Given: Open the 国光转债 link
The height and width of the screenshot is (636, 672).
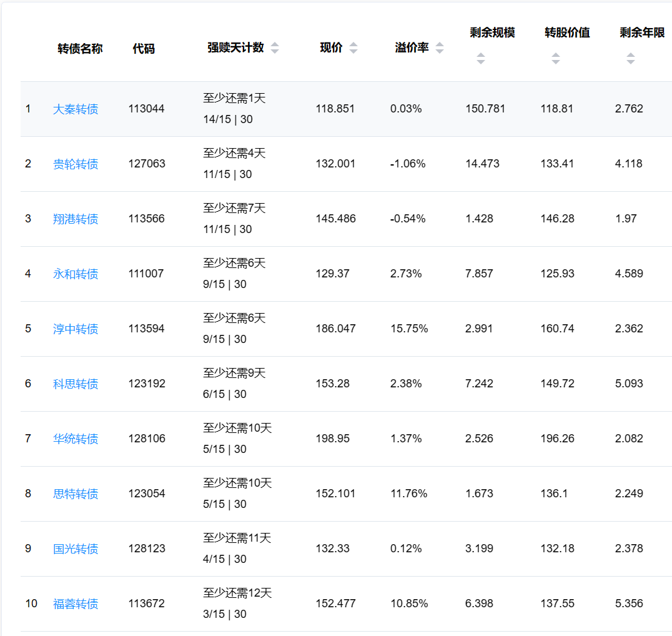Looking at the screenshot, I should [76, 549].
